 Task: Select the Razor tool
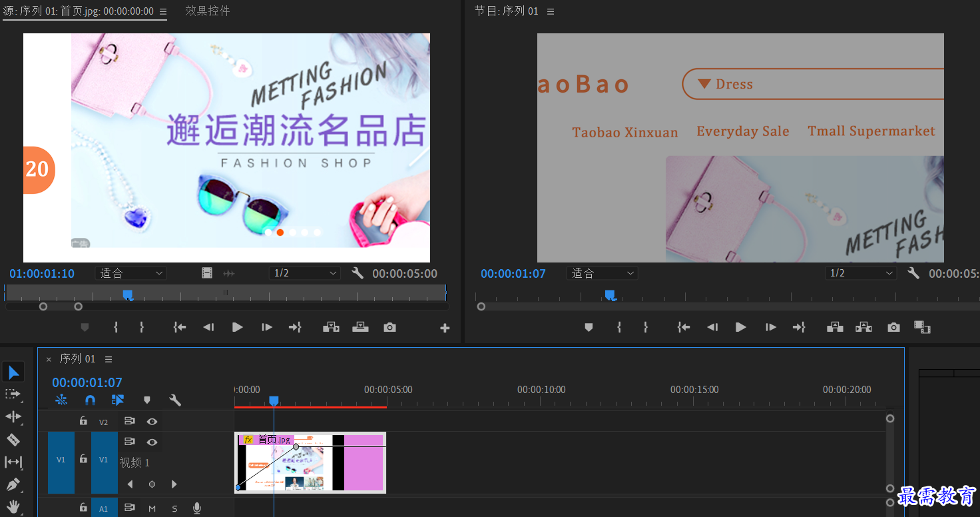tap(13, 439)
